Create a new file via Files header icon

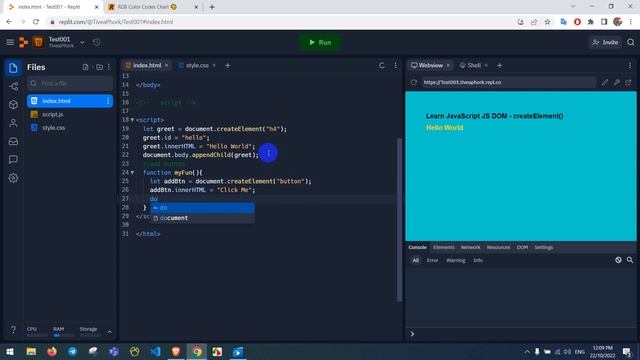click(x=85, y=67)
